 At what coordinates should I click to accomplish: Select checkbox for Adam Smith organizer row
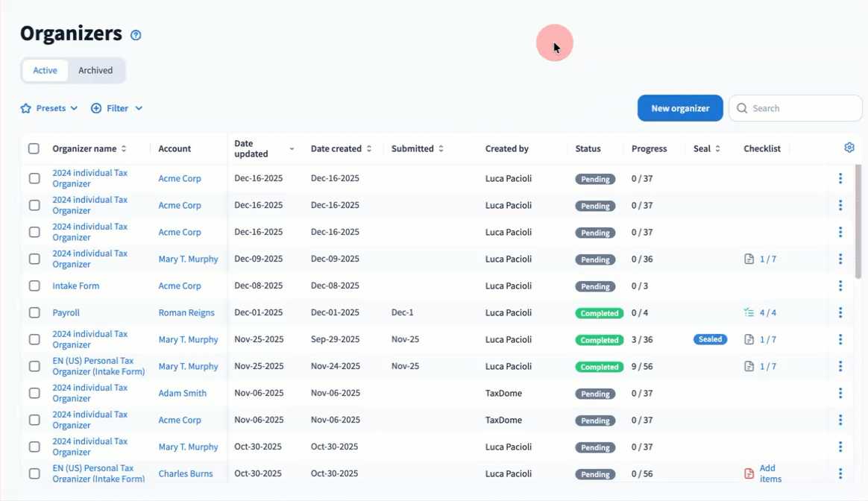[34, 393]
